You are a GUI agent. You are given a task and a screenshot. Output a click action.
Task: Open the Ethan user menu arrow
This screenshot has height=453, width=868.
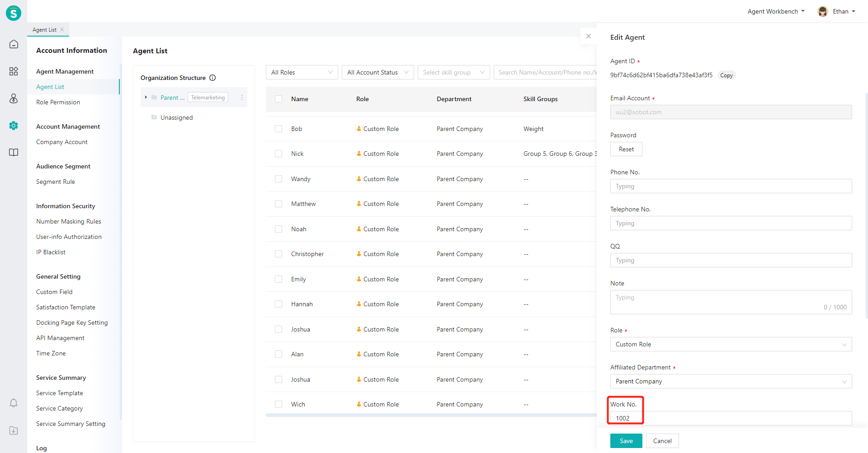[854, 11]
